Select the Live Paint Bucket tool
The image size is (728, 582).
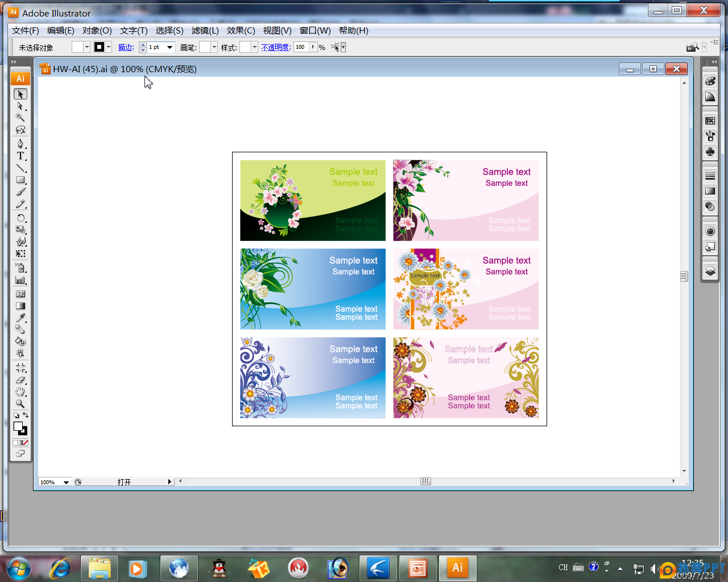click(20, 341)
